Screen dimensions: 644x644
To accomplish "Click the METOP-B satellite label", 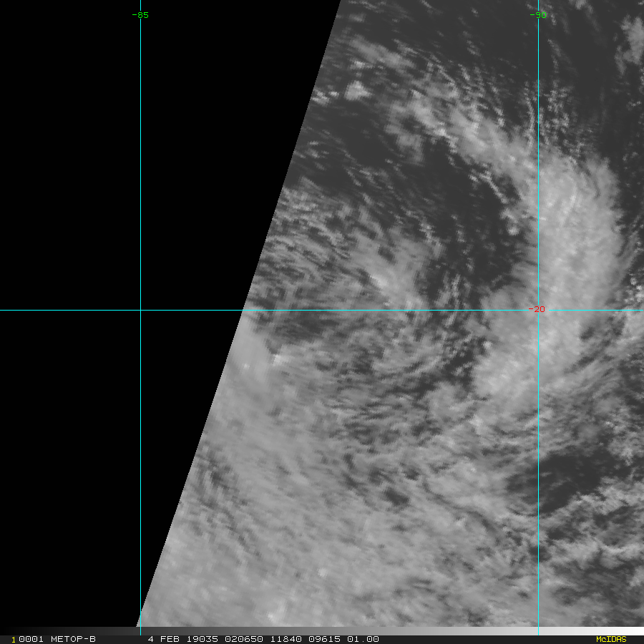I will (73, 639).
